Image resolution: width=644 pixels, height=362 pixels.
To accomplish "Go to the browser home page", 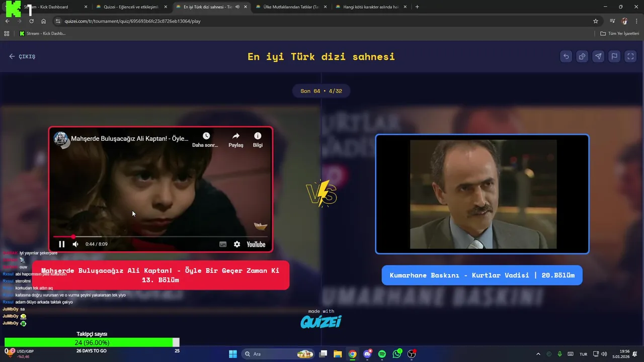I will [44, 21].
